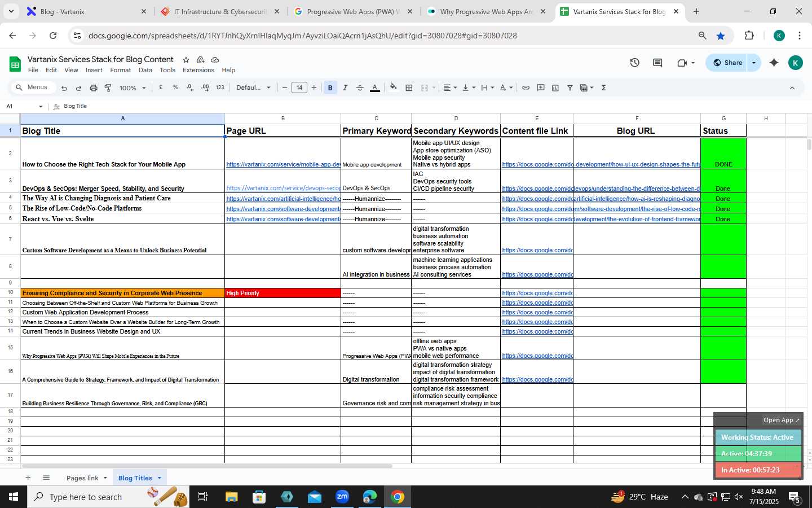
Task: Switch to the Pages link sheet tab
Action: 82,478
